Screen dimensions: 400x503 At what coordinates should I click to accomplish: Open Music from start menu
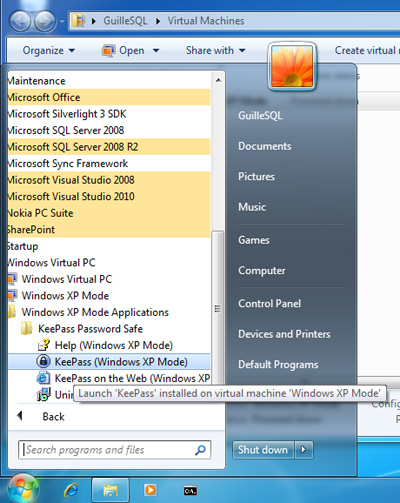tap(252, 207)
